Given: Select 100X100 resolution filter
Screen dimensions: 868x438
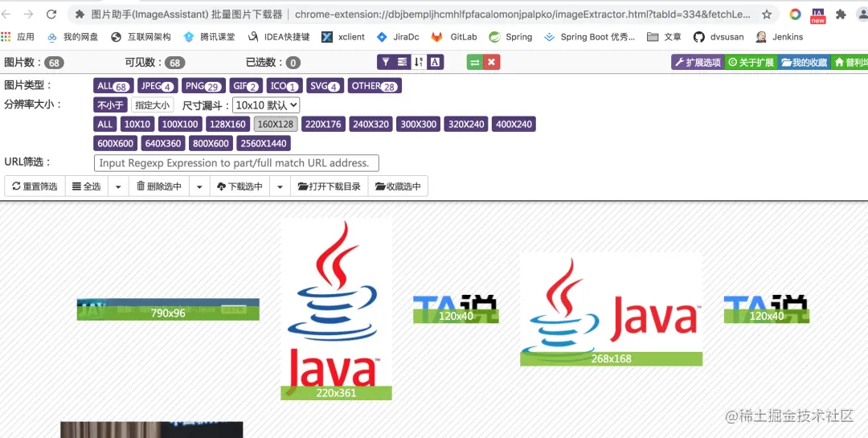Looking at the screenshot, I should [180, 124].
